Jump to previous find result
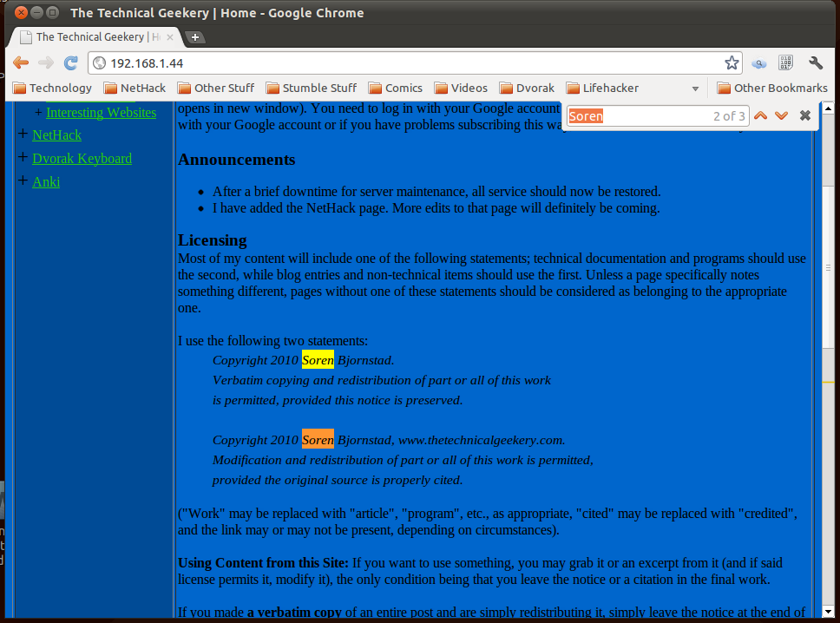The width and height of the screenshot is (840, 623). tap(761, 115)
